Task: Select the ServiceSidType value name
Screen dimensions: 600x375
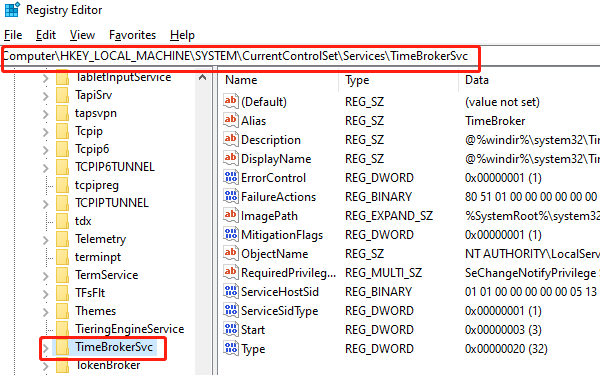Action: [x=279, y=311]
